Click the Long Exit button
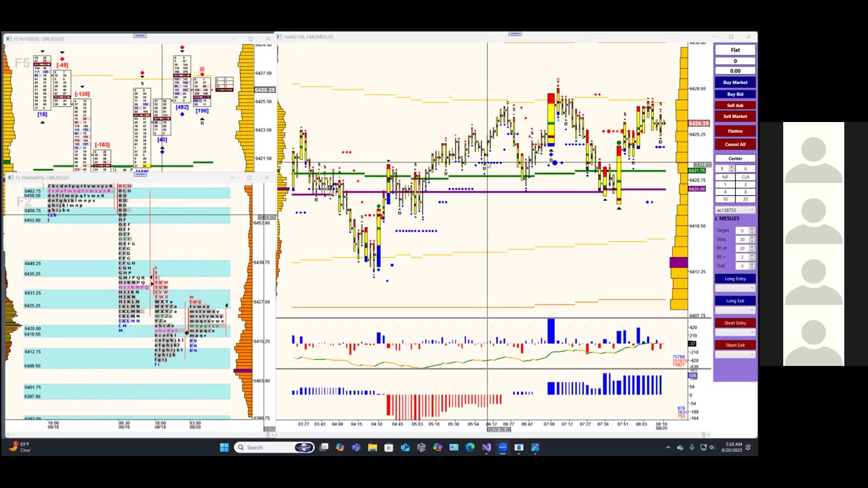The image size is (868, 488). click(735, 301)
